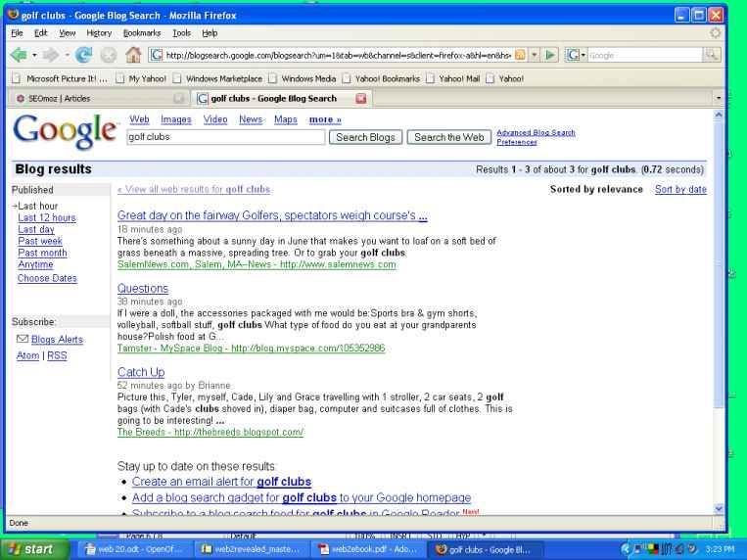Open the 'Catch Up' blog result
The width and height of the screenshot is (747, 560).
[141, 372]
